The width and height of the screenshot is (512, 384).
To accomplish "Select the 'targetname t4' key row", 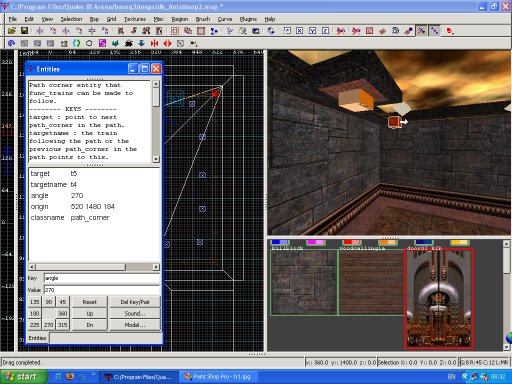I will click(x=94, y=184).
